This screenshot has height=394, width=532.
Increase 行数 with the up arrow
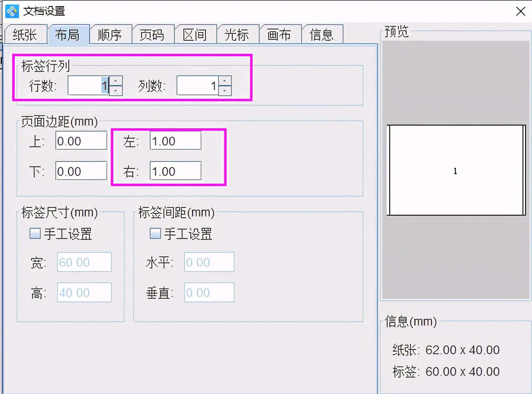tap(116, 81)
